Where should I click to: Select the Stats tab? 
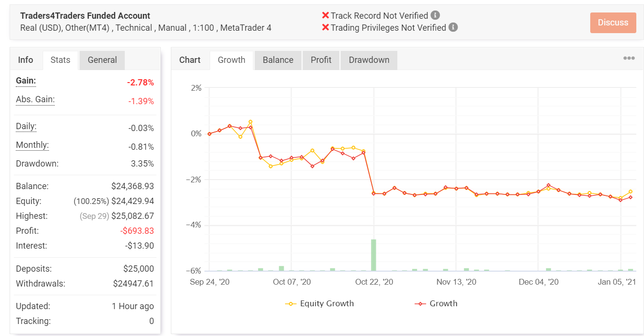[60, 60]
